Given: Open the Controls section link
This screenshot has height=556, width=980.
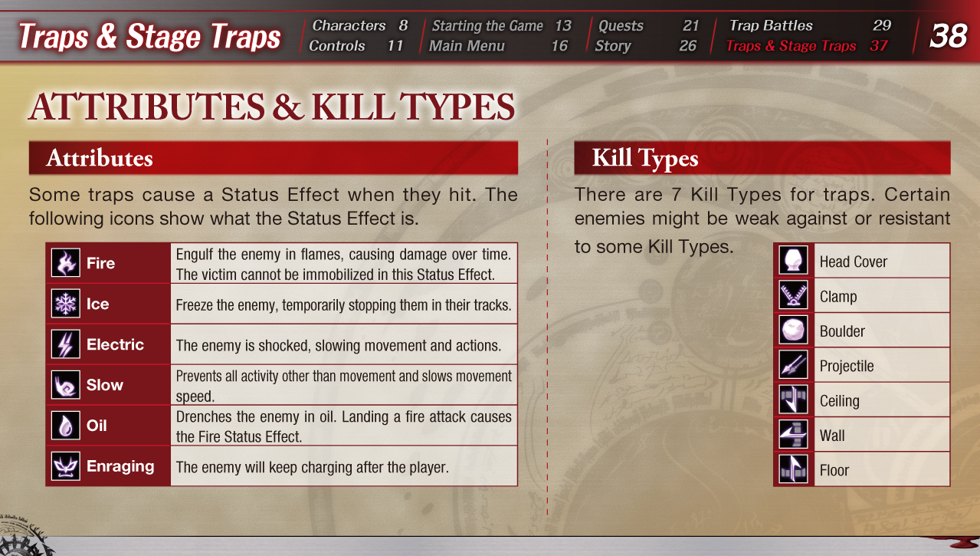Looking at the screenshot, I should click(x=356, y=45).
